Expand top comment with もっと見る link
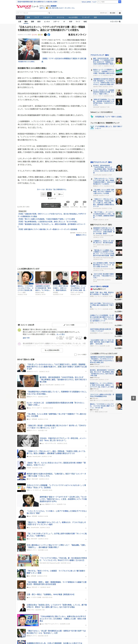Screen dimensions: 138x644 60,334
